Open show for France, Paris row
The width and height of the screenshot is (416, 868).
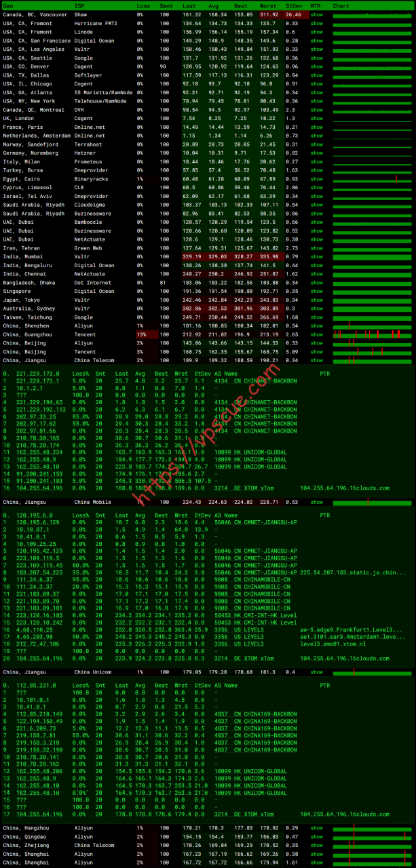tap(317, 127)
